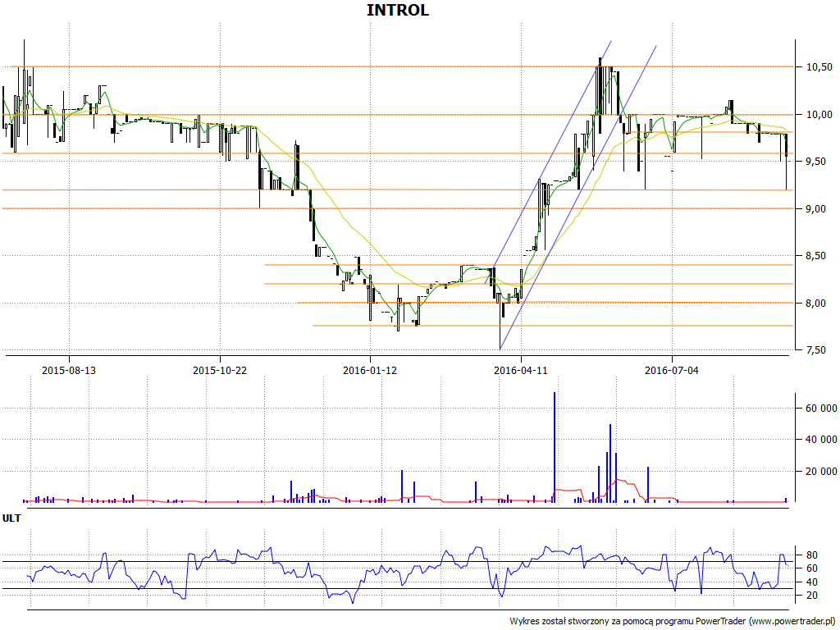Click the ULT 60 level label

[811, 568]
